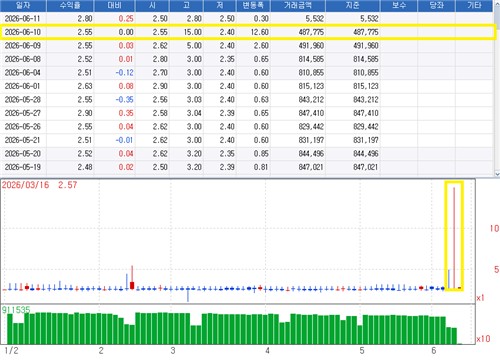Click the -0.35 change value on 2026-05-28

coord(124,99)
